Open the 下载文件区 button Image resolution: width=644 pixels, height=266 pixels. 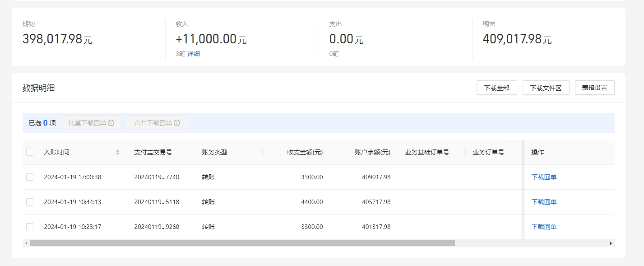click(546, 88)
